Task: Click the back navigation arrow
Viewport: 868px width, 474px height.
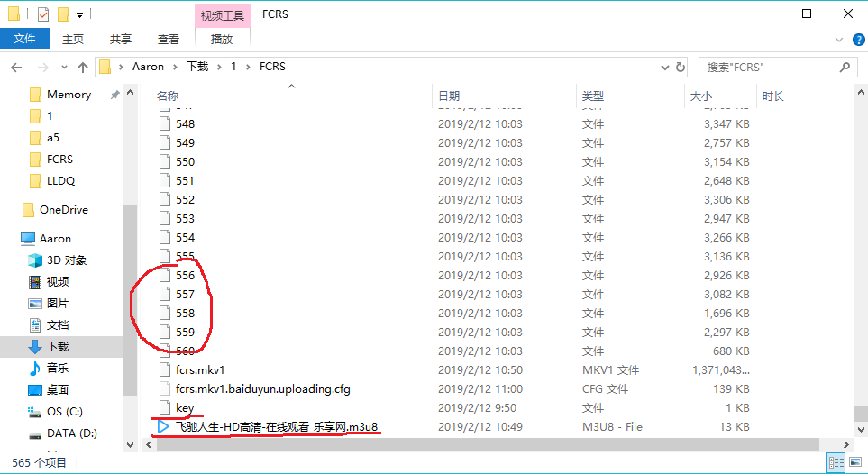Action: (x=17, y=67)
